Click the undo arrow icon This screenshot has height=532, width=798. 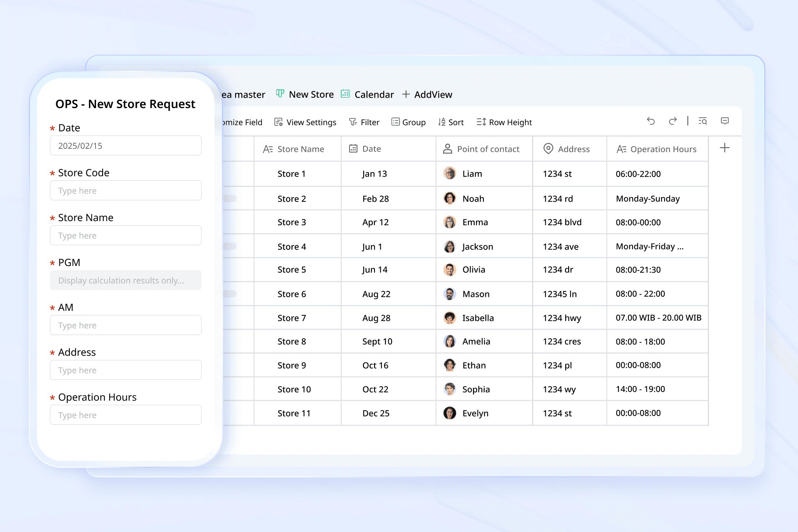click(651, 121)
